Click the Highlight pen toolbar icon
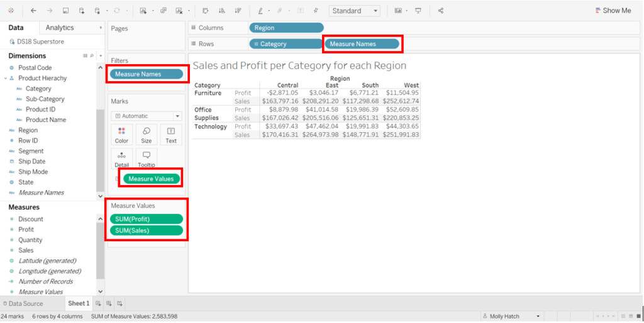Screen dimensions: 644x323 pyautogui.click(x=260, y=11)
